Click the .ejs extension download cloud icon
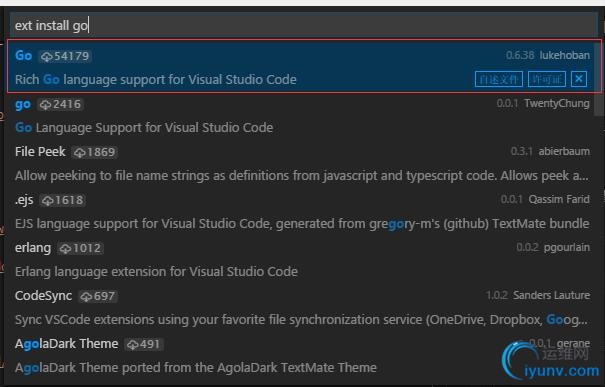This screenshot has height=387, width=605. point(47,201)
